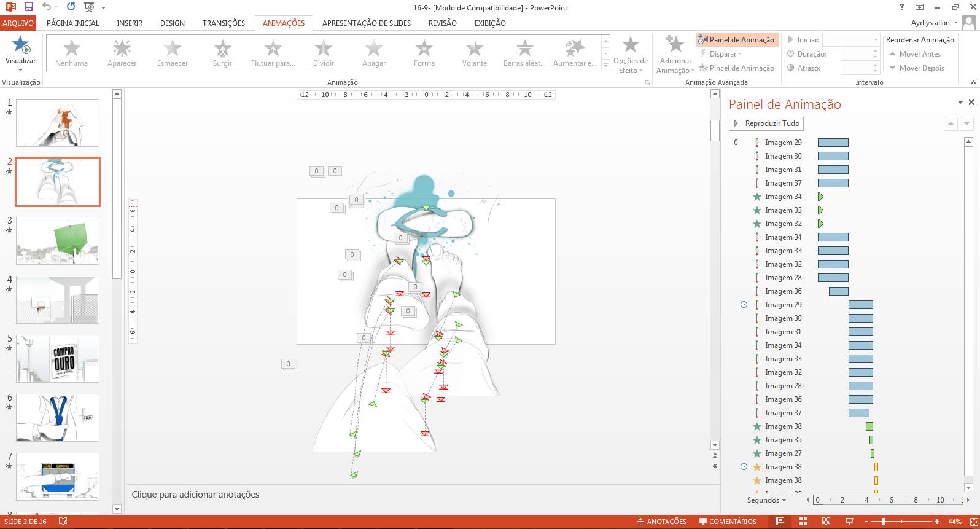Click the Adicionar Animação star icon
This screenshot has height=529, width=980.
tap(675, 45)
